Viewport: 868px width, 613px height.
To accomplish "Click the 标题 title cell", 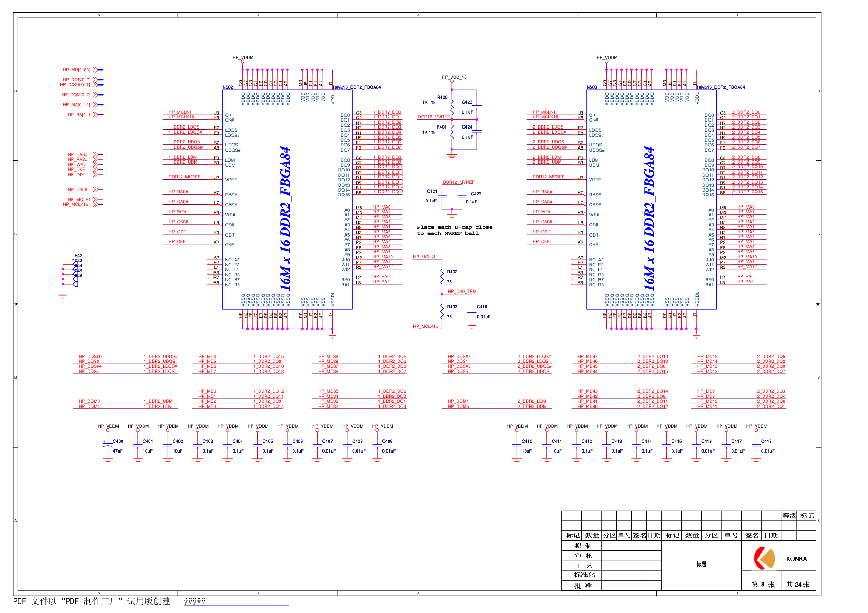I will 701,564.
